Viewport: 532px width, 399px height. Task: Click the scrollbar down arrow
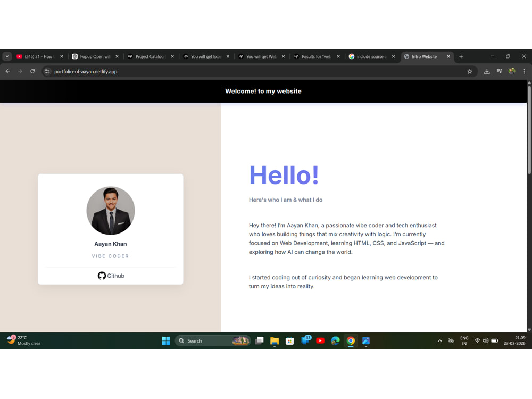(x=529, y=329)
